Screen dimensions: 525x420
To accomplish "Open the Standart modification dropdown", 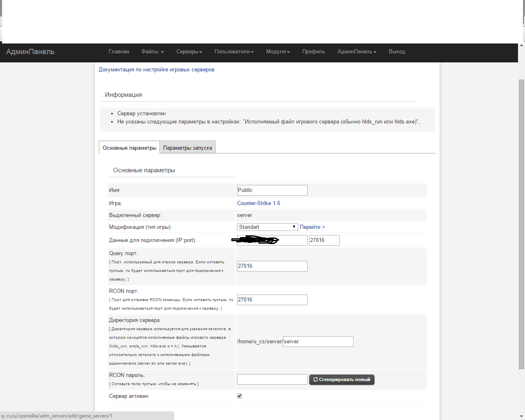I will [267, 227].
